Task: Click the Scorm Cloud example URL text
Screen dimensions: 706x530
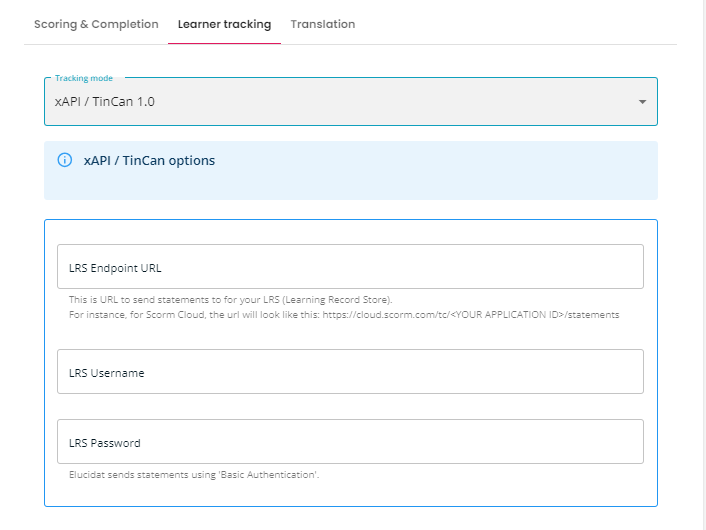Action: pos(471,314)
